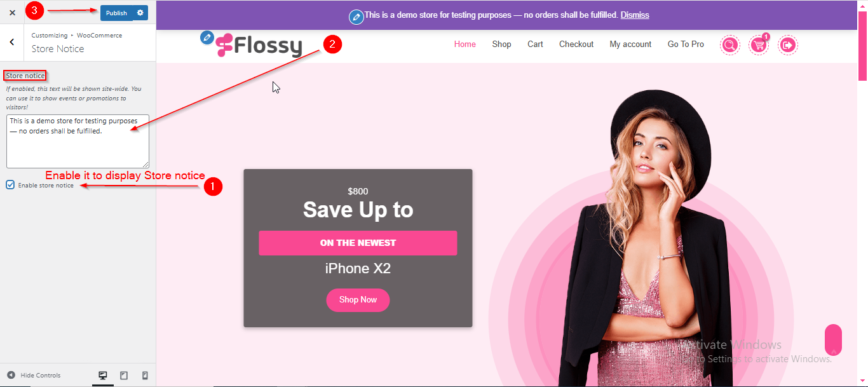Open the Checkout menu item
The height and width of the screenshot is (387, 868).
click(576, 44)
